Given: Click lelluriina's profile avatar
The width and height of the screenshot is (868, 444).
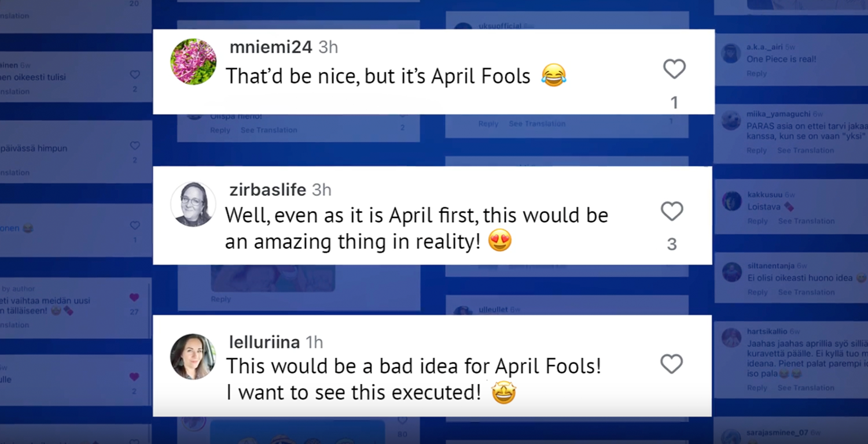Looking at the screenshot, I should (x=193, y=356).
